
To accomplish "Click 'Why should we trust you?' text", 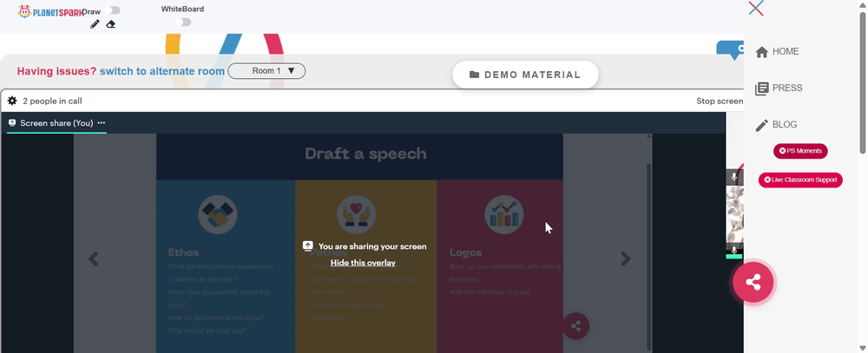I will click(207, 330).
